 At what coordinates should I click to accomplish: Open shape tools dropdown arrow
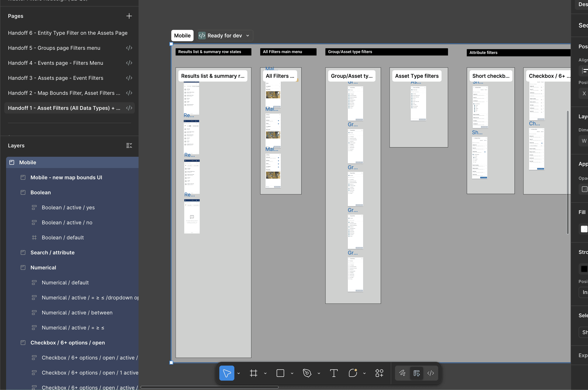tap(292, 373)
